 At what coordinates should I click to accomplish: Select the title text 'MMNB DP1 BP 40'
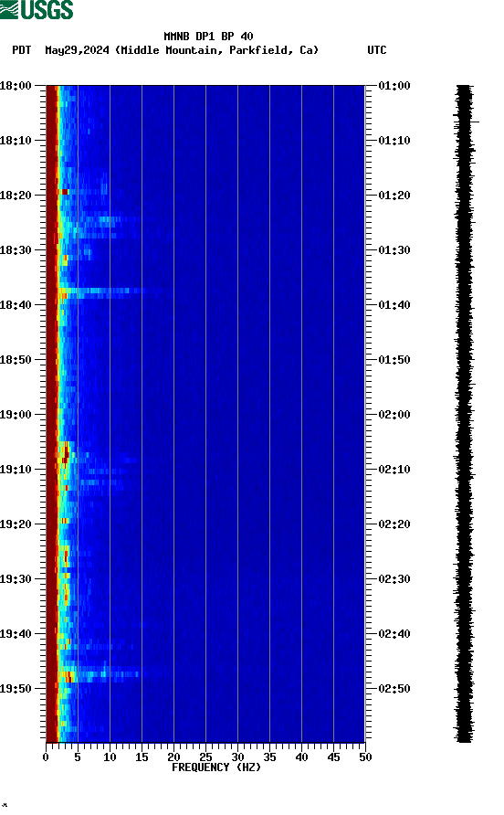[x=208, y=37]
